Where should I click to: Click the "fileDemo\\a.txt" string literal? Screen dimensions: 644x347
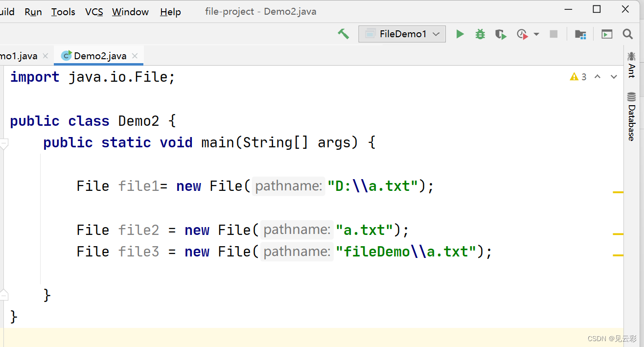(406, 252)
